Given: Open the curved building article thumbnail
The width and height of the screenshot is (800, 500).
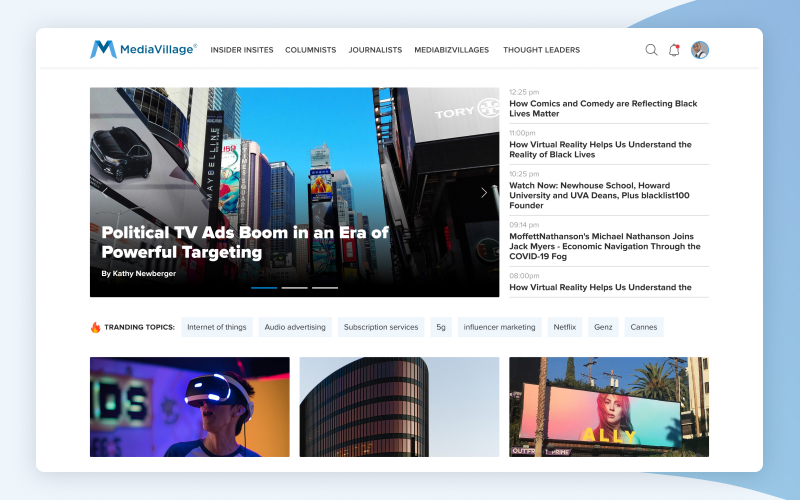Looking at the screenshot, I should tap(399, 407).
